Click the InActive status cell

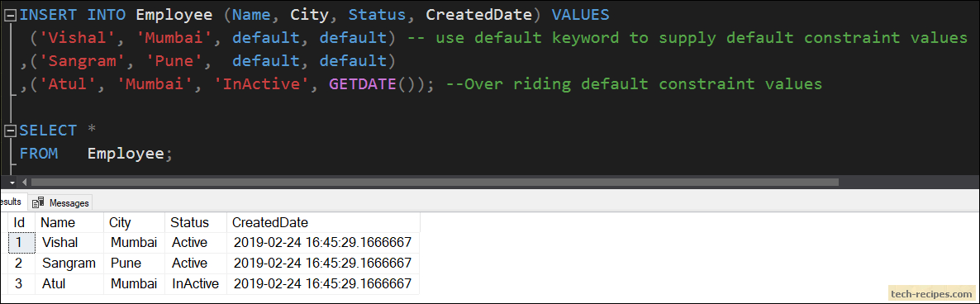coord(196,283)
